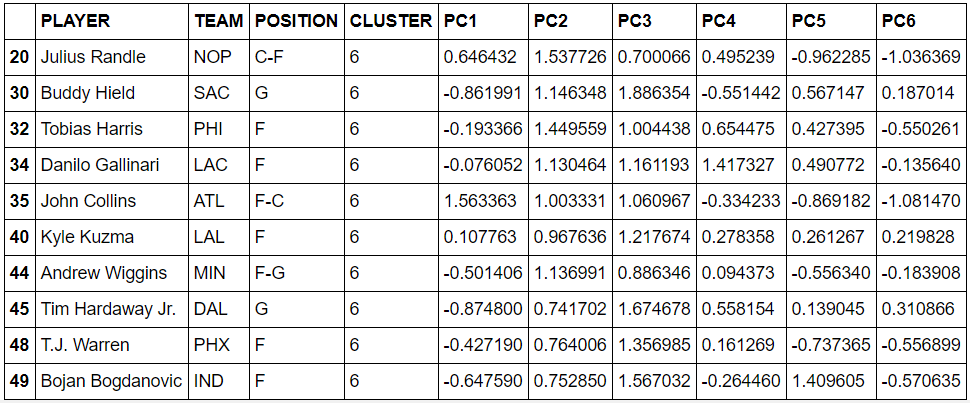Image resolution: width=970 pixels, height=403 pixels.
Task: Click Kyle Kuzma's LAL team cell
Action: pos(220,237)
